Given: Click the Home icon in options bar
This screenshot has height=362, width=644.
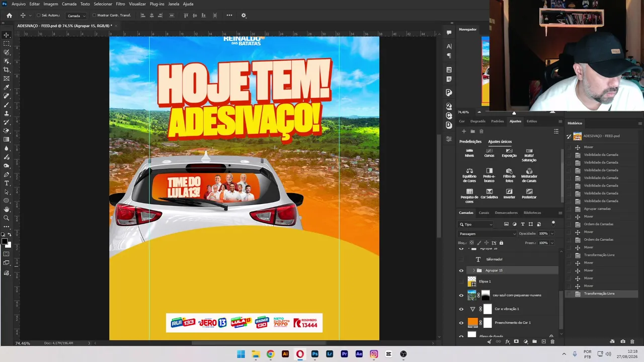Looking at the screenshot, I should tap(9, 16).
